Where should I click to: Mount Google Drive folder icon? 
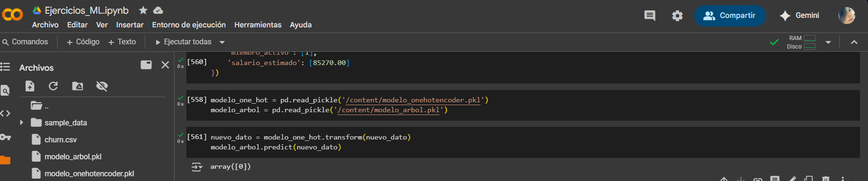click(77, 86)
